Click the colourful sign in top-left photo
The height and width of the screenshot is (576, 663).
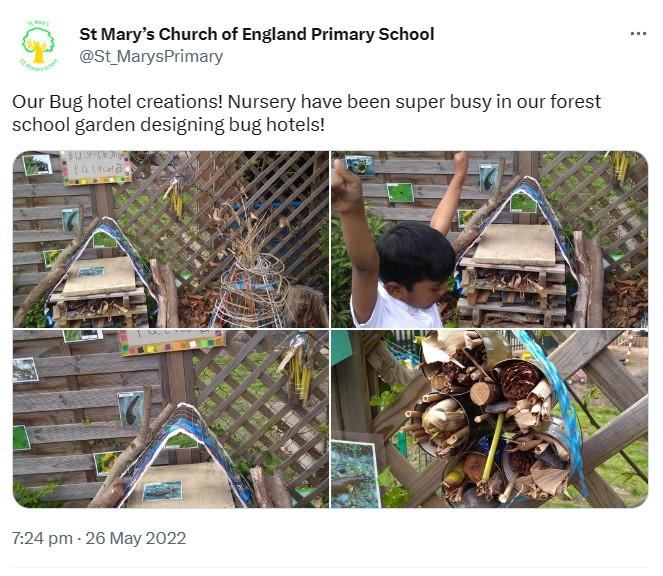[96, 167]
